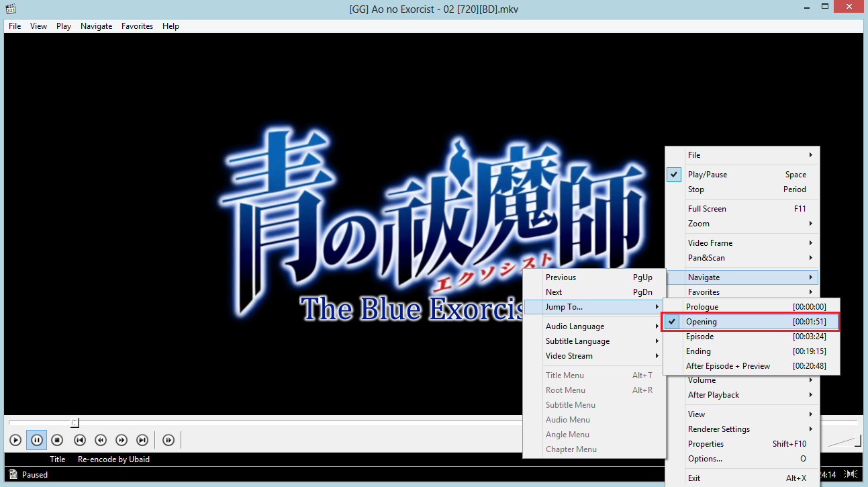Image resolution: width=868 pixels, height=487 pixels.
Task: Click the frame-step toolbar icon
Action: tap(168, 440)
